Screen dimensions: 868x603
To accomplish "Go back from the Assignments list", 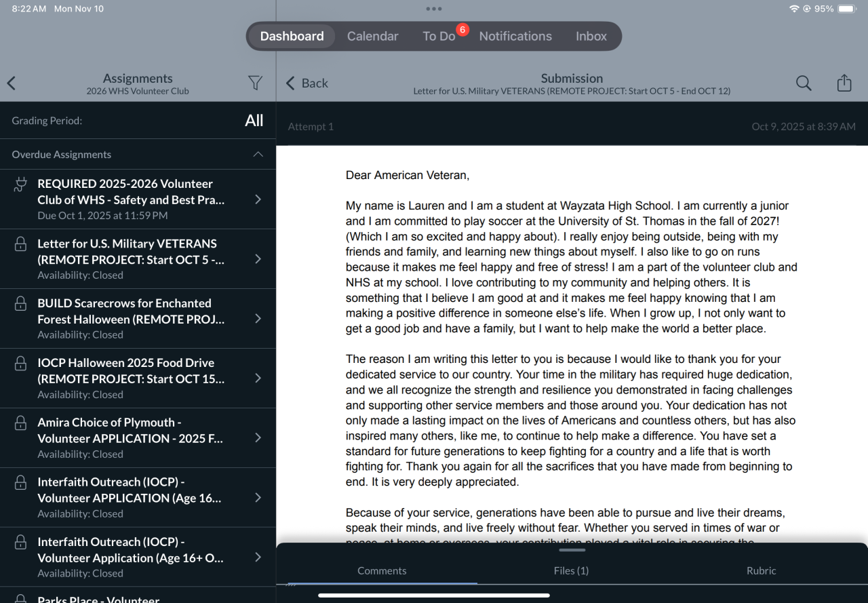I will pos(11,83).
